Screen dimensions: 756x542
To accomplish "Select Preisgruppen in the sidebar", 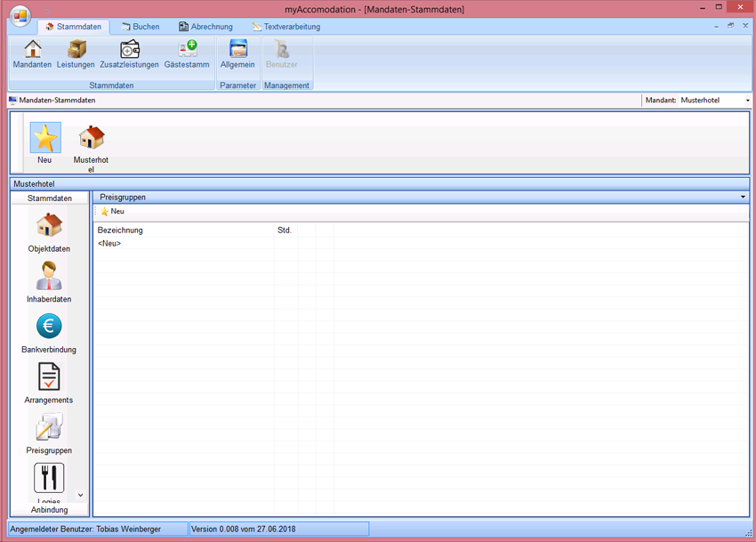I will click(x=49, y=430).
